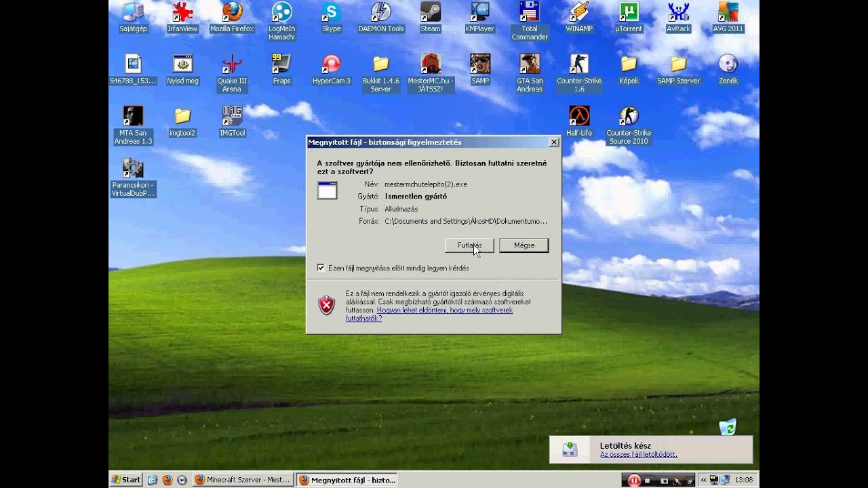
Task: Open the imgtool2 folder
Action: tap(182, 121)
